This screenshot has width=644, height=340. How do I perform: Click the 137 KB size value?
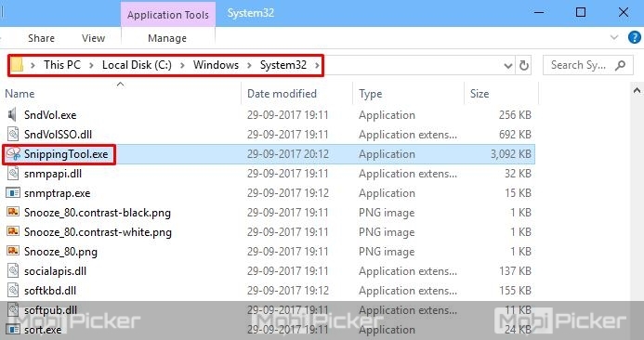coord(515,271)
